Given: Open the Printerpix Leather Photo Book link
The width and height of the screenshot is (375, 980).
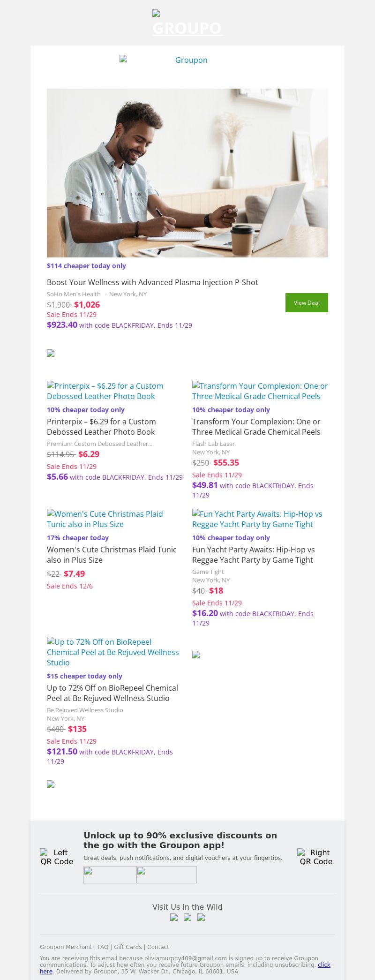Looking at the screenshot, I should 105,391.
